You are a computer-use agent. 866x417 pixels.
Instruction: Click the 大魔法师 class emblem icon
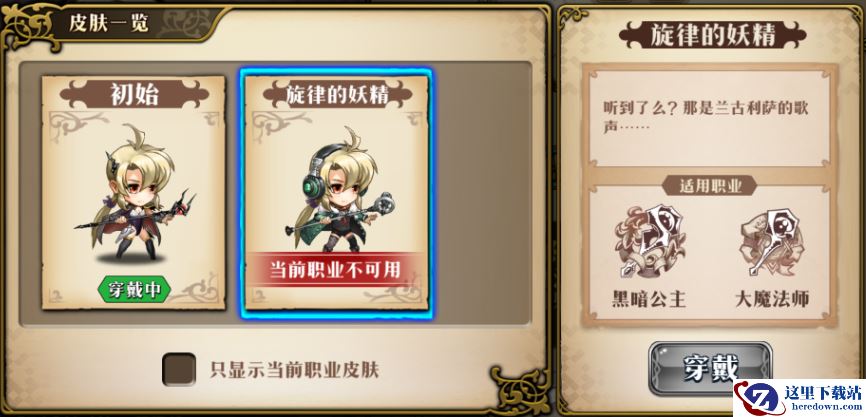(x=772, y=242)
